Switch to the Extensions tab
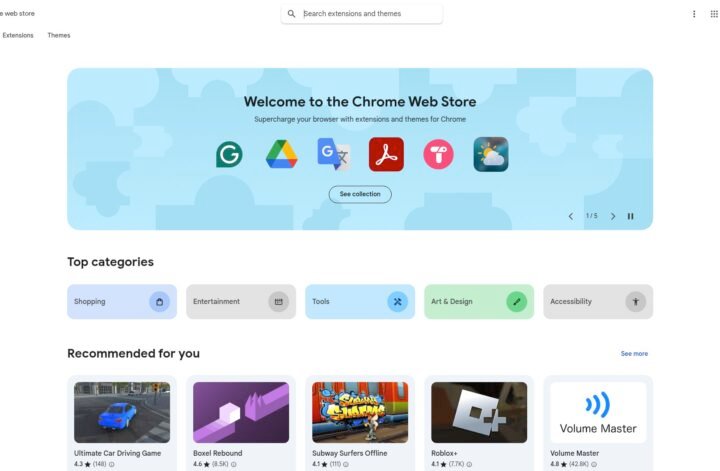Screen dimensions: 720x471 coord(18,35)
